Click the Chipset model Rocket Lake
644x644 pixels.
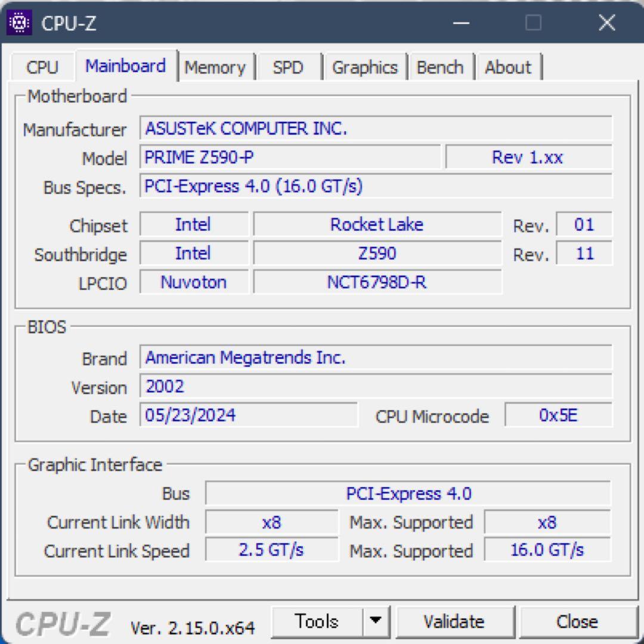(377, 224)
